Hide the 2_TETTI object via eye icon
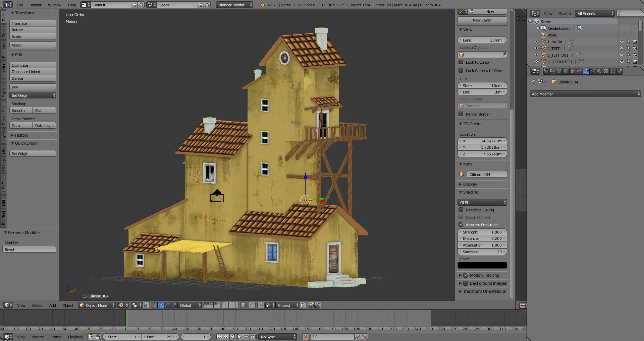This screenshot has height=341, width=644. (622, 48)
